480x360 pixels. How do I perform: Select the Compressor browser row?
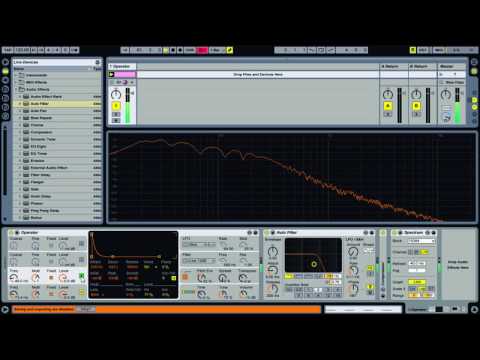click(57, 132)
